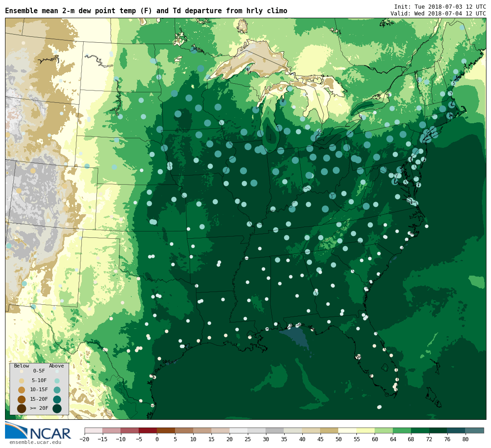491x448 pixels.
Task: Select the 0 to 5 colorbar swatch
Action: pyautogui.click(x=166, y=430)
